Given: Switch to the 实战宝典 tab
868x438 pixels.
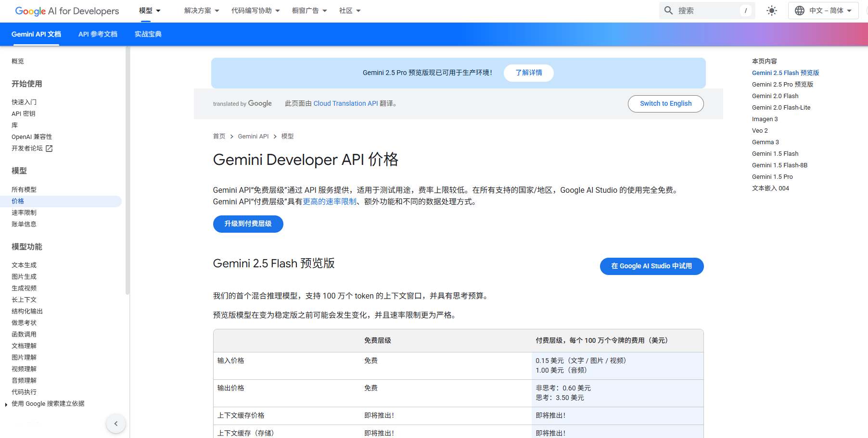Looking at the screenshot, I should tap(148, 34).
